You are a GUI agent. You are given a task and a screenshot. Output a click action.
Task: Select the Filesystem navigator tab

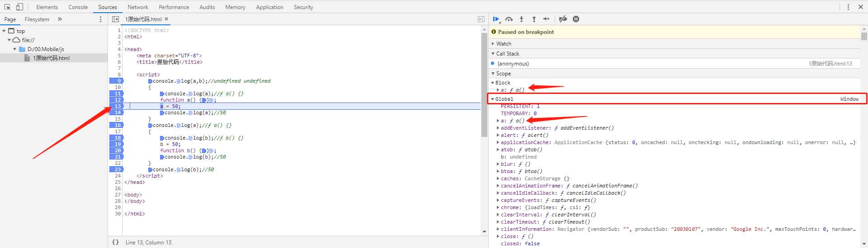(37, 19)
